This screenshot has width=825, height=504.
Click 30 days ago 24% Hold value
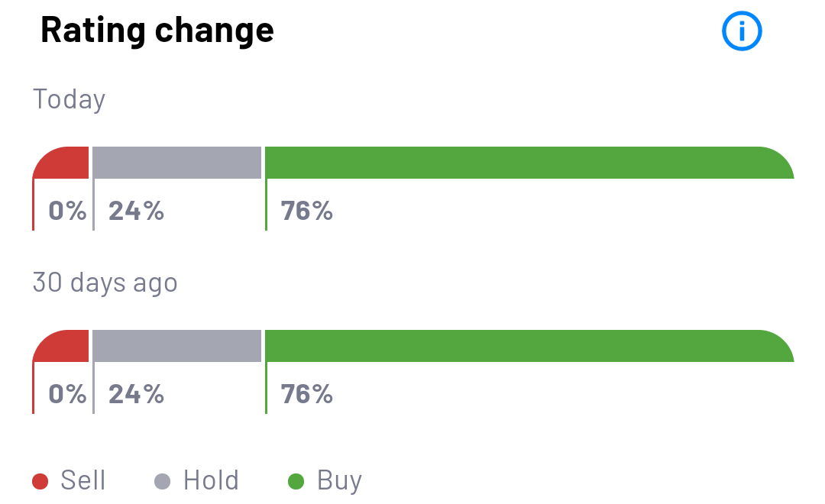coord(136,394)
